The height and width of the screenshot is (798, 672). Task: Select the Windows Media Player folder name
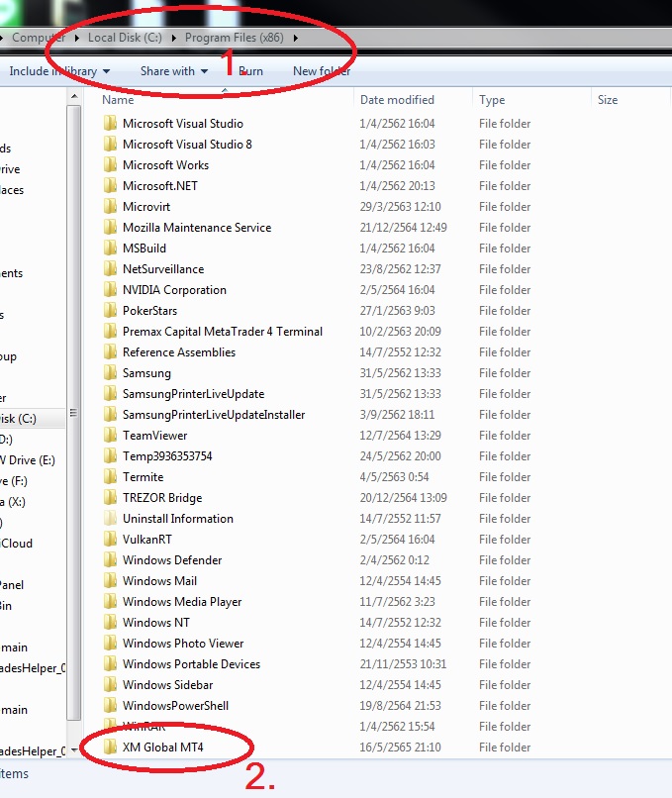point(181,602)
